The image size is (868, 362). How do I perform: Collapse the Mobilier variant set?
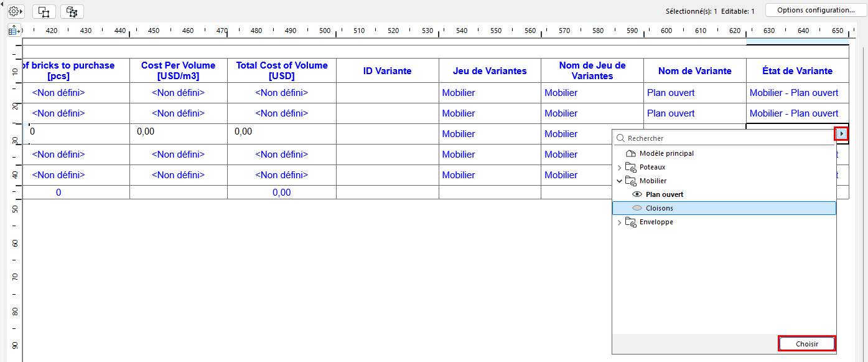619,181
